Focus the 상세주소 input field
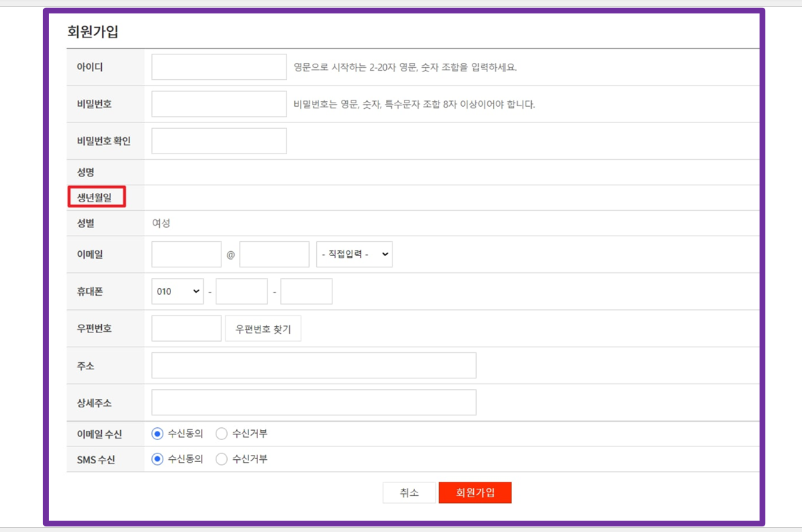 coord(314,403)
